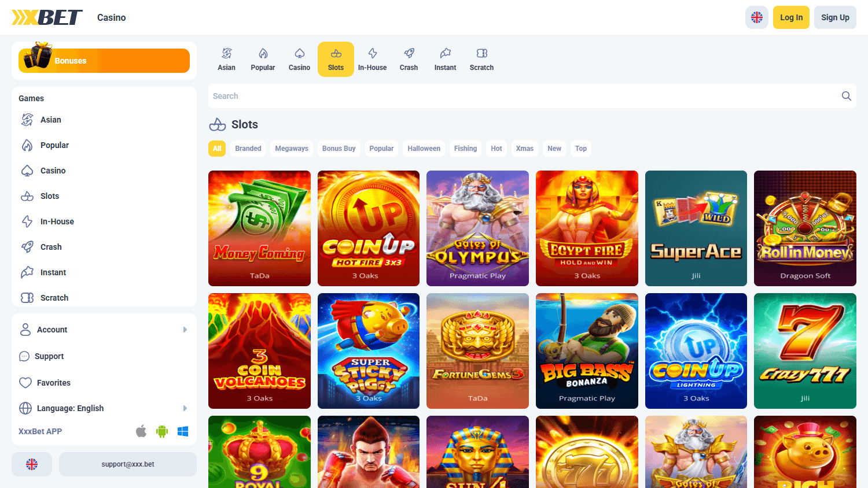
Task: Click the Asian icon in sidebar Games
Action: pos(27,120)
